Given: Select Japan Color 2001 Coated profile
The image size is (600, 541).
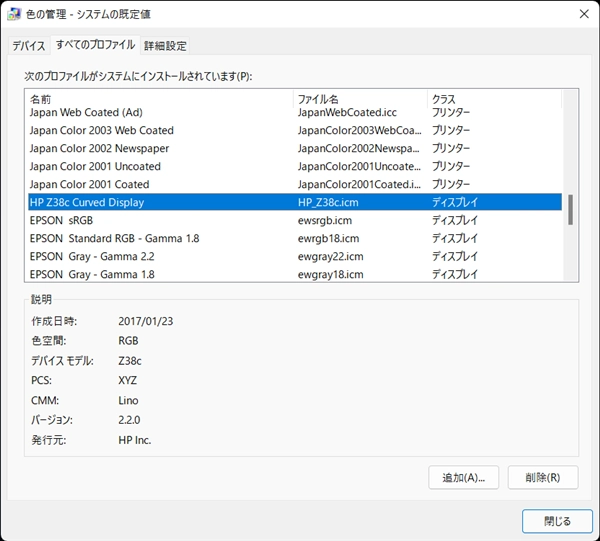Looking at the screenshot, I should coord(89,185).
